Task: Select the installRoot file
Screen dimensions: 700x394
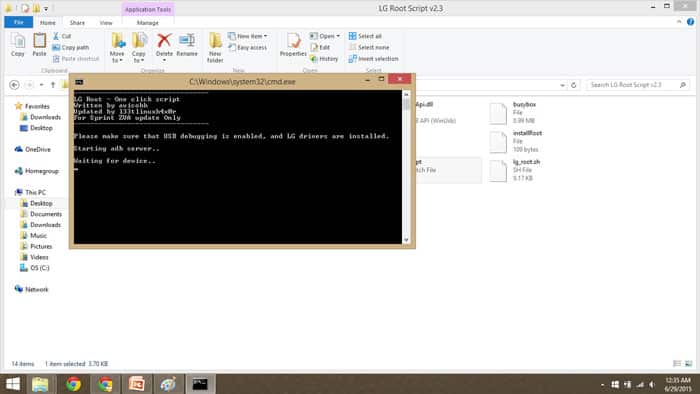Action: click(516, 141)
